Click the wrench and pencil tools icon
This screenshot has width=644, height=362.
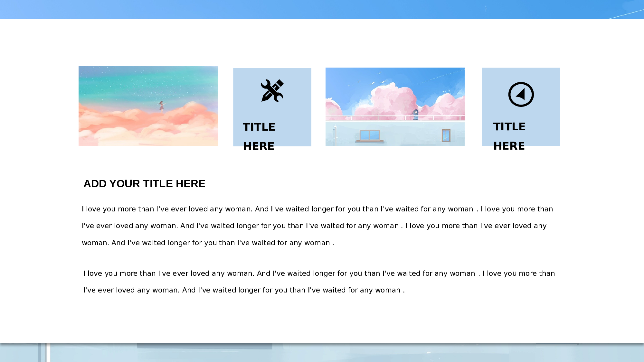point(272,91)
